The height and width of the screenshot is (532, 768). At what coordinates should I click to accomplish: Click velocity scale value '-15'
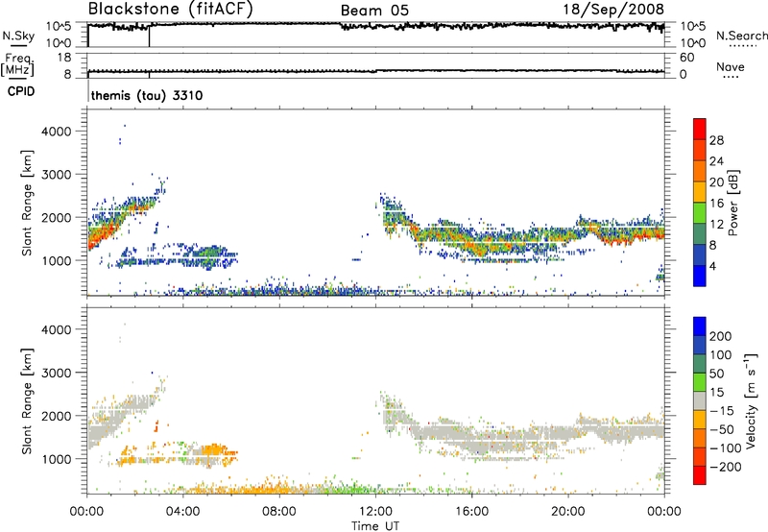tap(722, 411)
